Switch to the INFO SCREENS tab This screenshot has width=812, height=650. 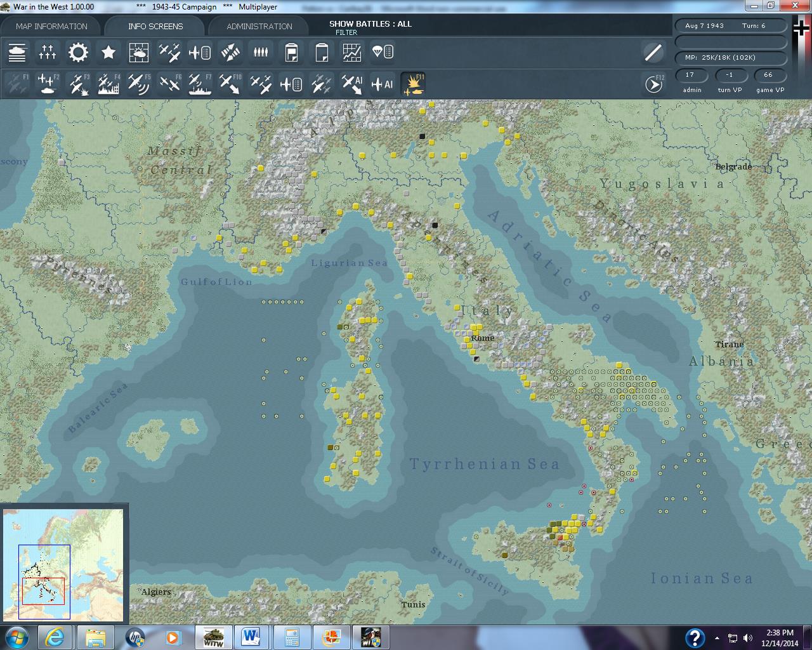coord(155,26)
